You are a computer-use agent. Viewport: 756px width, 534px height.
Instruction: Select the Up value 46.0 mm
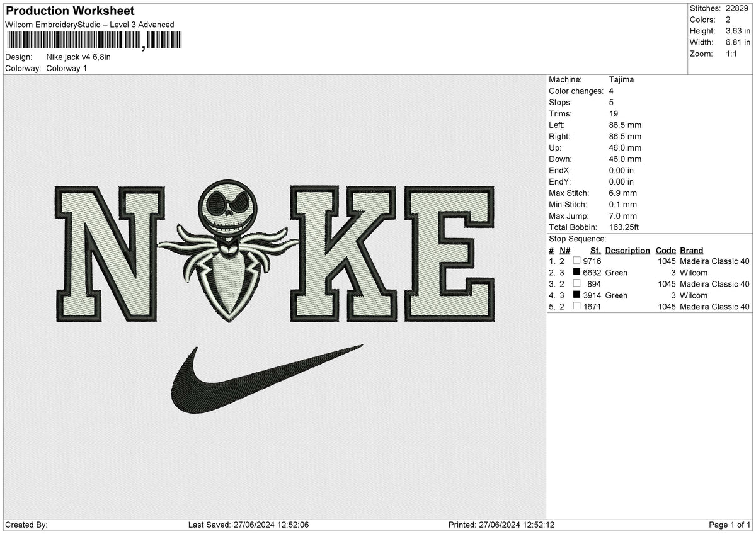click(626, 148)
